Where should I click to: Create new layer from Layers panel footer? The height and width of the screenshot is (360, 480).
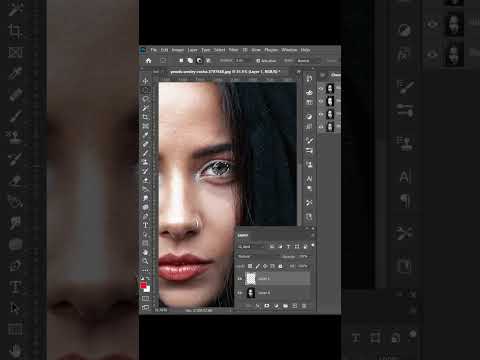295,306
